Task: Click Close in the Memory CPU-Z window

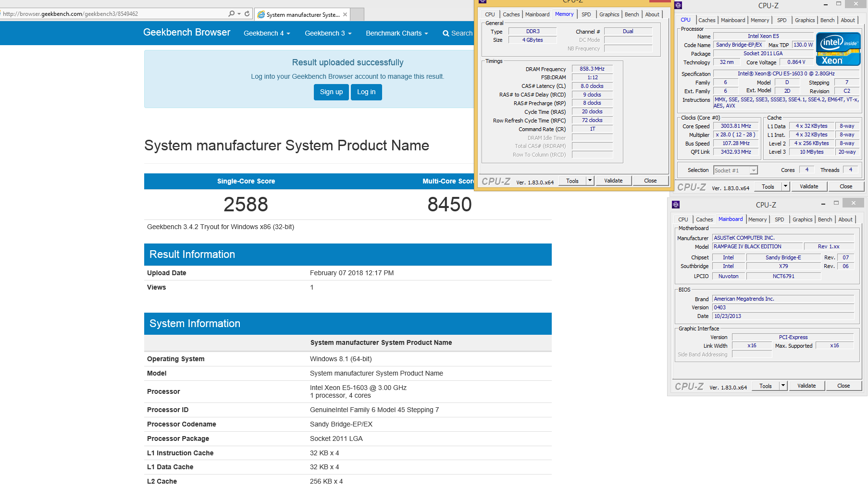Action: coord(650,181)
